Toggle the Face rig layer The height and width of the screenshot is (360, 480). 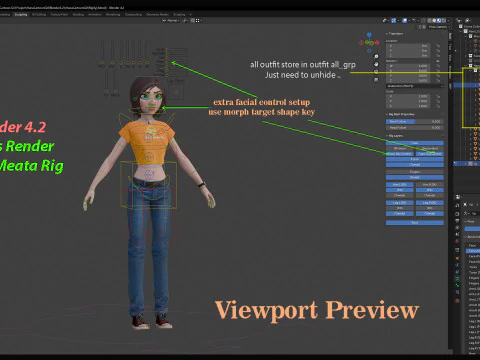(x=415, y=143)
